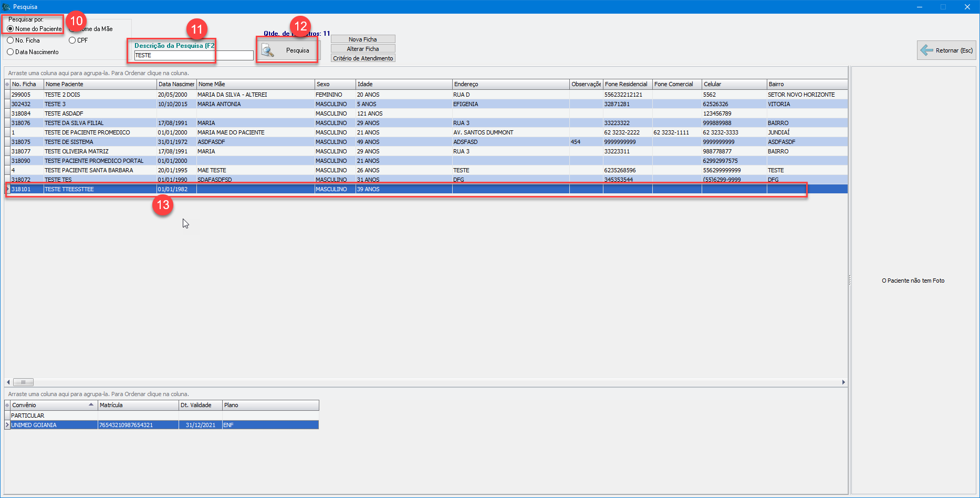980x498 pixels.
Task: Open Critério de Atendimento
Action: (362, 58)
